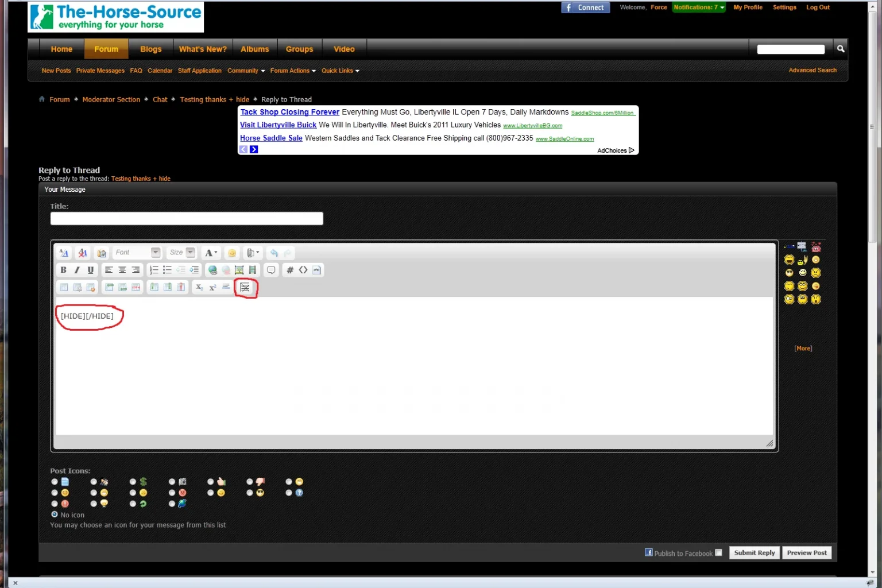Image resolution: width=882 pixels, height=588 pixels.
Task: Show more smilies via [More]
Action: coord(803,349)
